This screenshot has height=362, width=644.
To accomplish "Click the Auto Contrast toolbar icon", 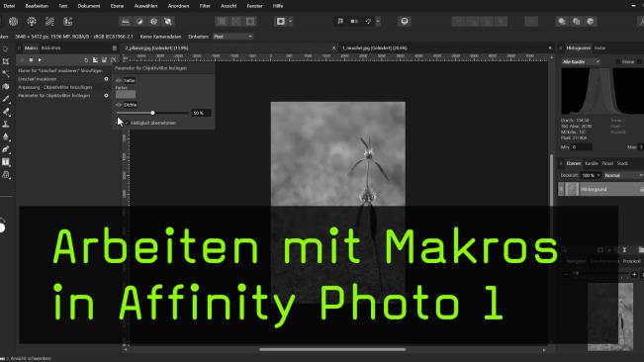I will [x=139, y=22].
